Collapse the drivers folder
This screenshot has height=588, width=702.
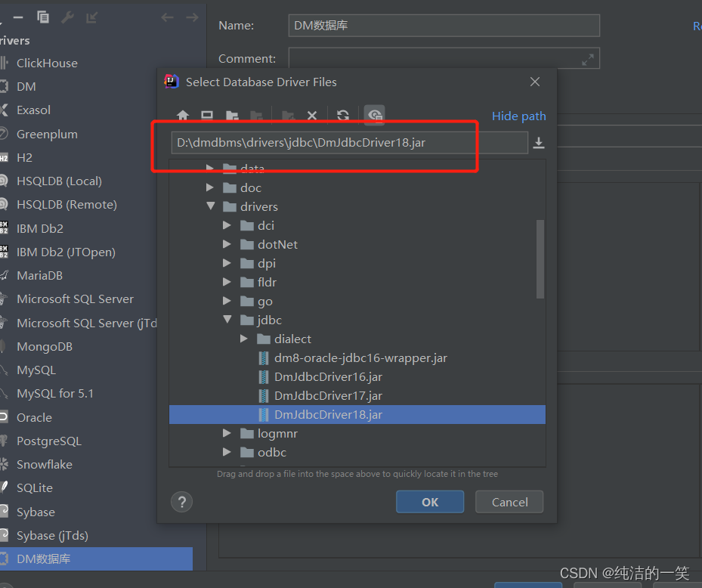210,206
